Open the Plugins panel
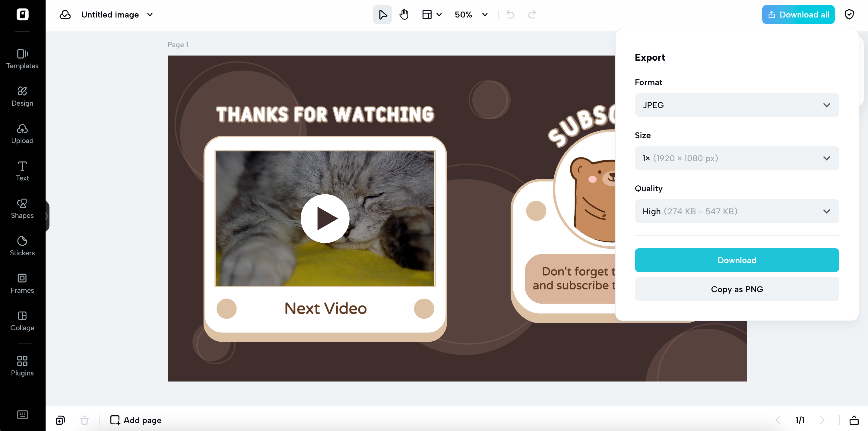Viewport: 868px width, 431px height. coord(22,366)
